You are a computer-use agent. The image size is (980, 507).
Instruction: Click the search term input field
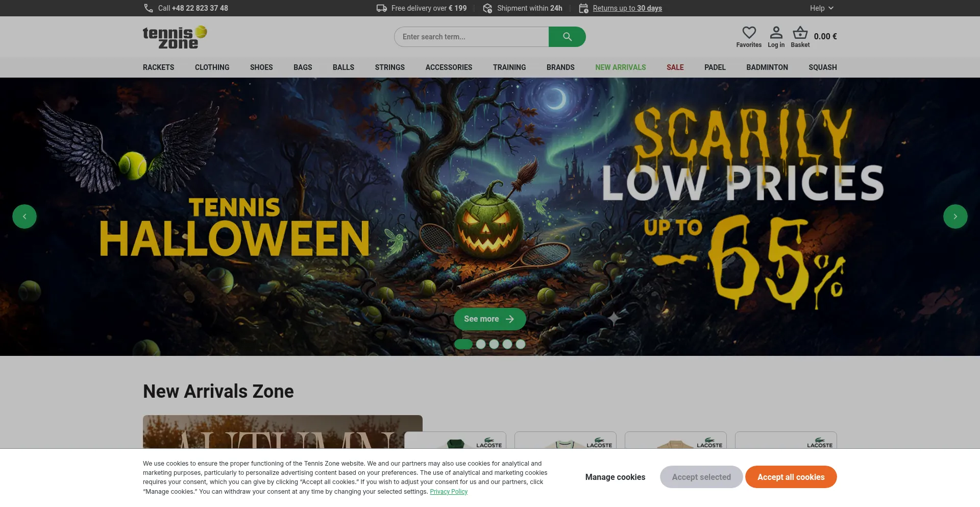[x=472, y=37]
